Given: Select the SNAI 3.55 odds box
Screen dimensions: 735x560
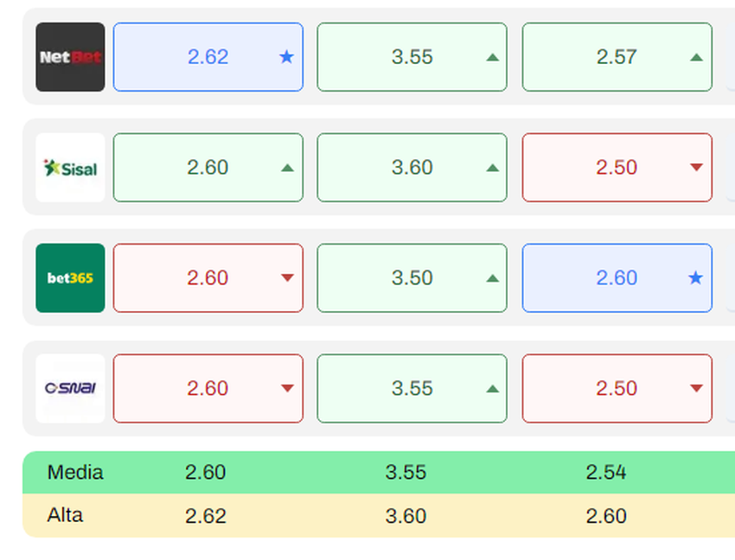Looking at the screenshot, I should [x=412, y=389].
